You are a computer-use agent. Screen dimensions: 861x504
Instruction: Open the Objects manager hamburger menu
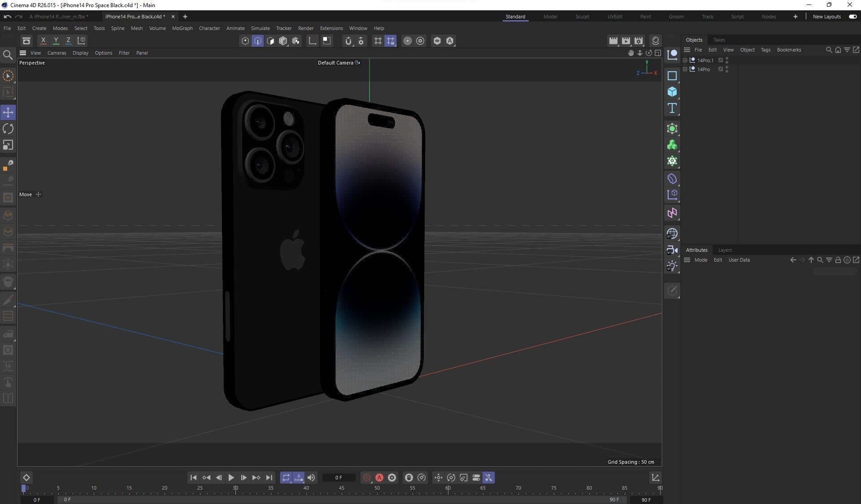[687, 50]
